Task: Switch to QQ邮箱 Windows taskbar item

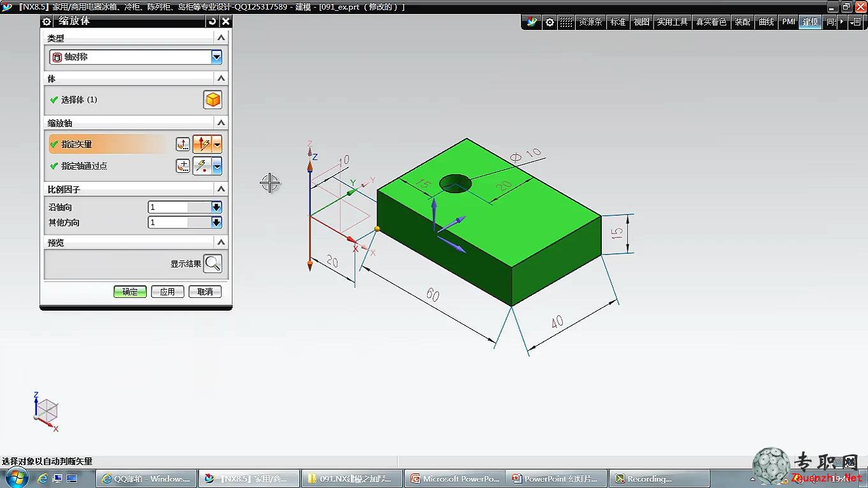Action: pyautogui.click(x=146, y=478)
